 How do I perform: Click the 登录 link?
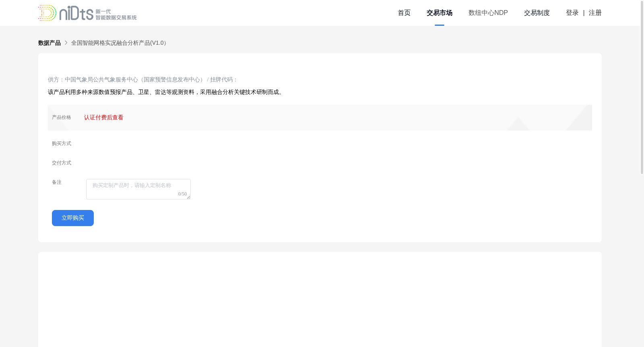click(572, 13)
